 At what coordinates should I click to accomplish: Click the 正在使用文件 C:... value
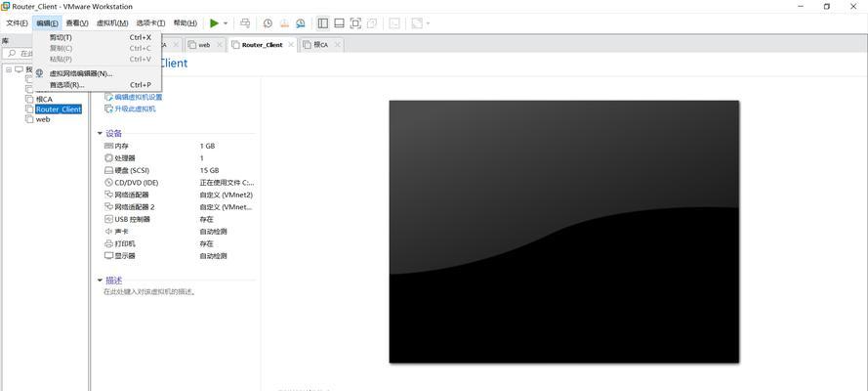pyautogui.click(x=227, y=183)
